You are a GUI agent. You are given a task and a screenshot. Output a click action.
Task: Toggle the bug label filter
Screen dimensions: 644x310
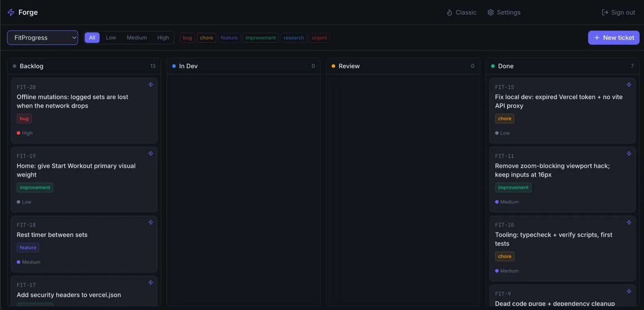pos(188,38)
